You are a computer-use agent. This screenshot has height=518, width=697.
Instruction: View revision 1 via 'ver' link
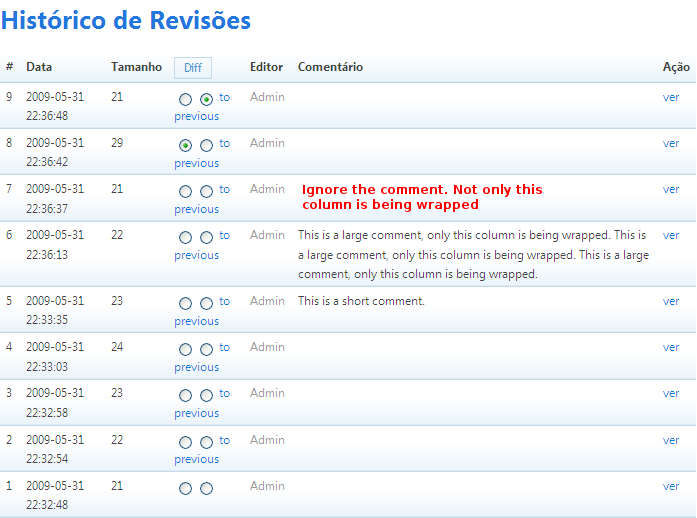(671, 486)
